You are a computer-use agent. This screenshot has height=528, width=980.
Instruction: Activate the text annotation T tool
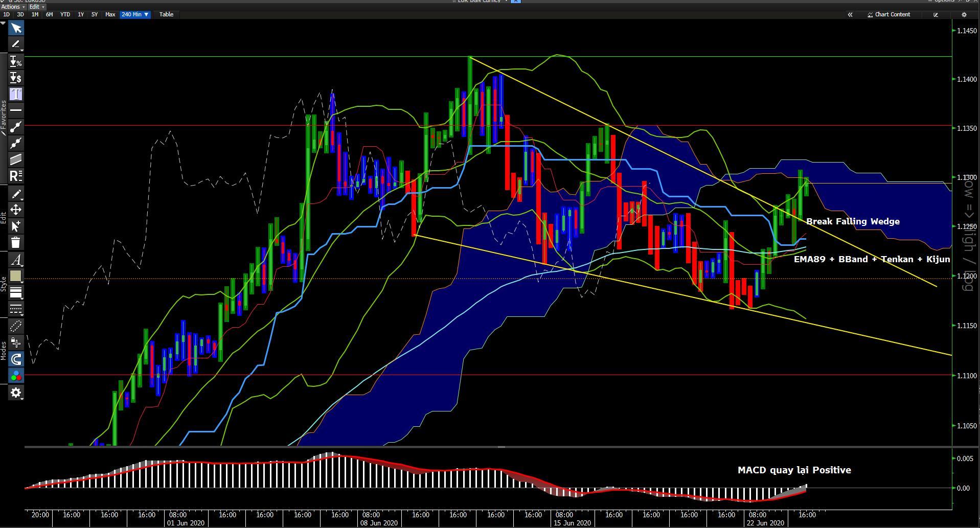click(x=16, y=94)
